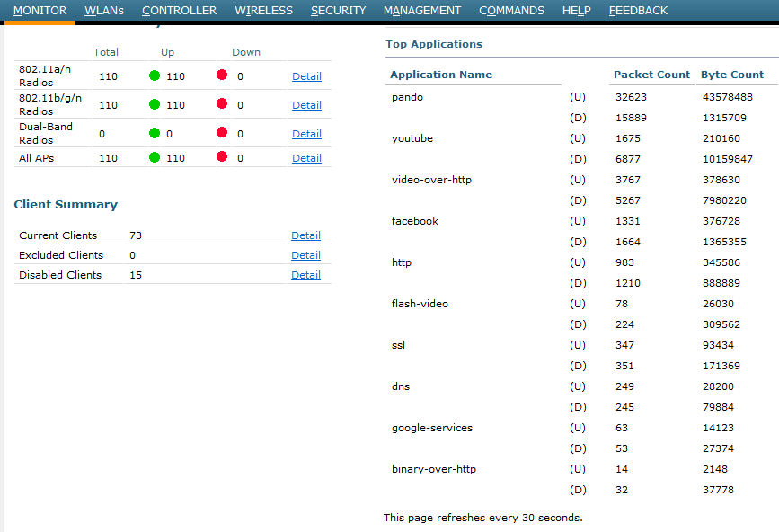The width and height of the screenshot is (779, 532).
Task: Select the MANAGEMENT menu
Action: [x=421, y=11]
